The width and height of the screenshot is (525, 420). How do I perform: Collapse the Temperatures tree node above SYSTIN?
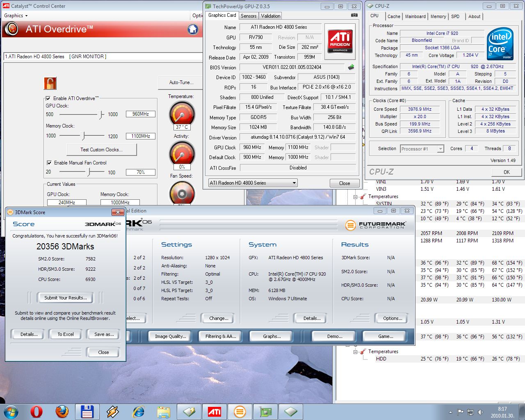[x=356, y=196]
